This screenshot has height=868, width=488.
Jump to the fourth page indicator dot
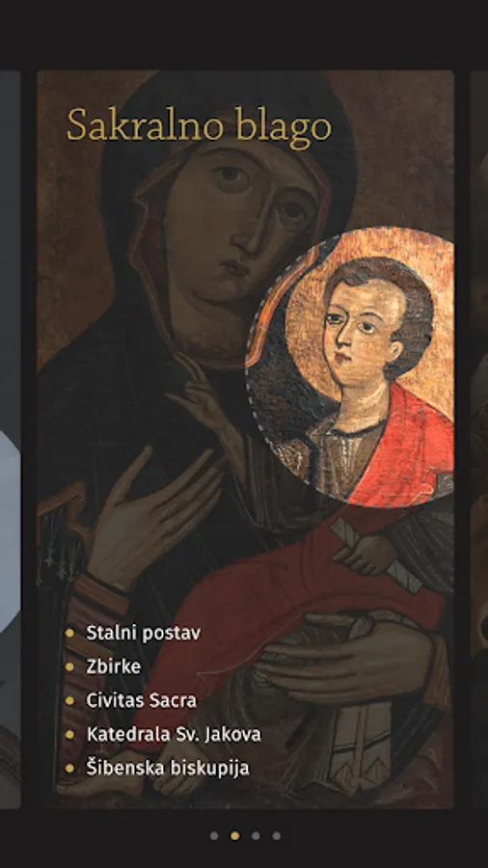click(x=277, y=836)
